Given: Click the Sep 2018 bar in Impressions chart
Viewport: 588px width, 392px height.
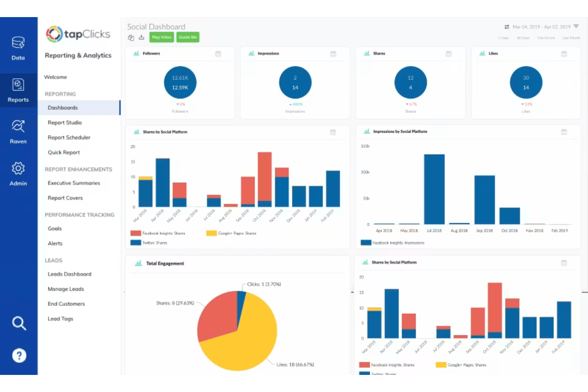Looking at the screenshot, I should [484, 200].
